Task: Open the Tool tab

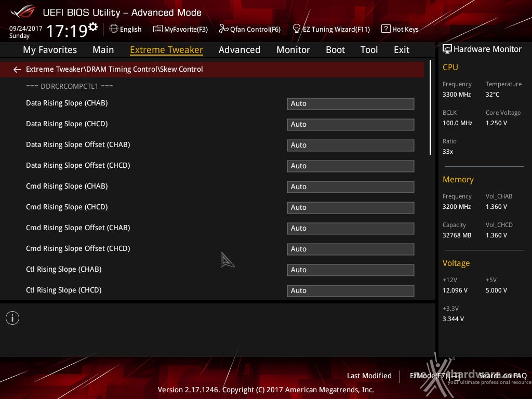Action: click(369, 50)
